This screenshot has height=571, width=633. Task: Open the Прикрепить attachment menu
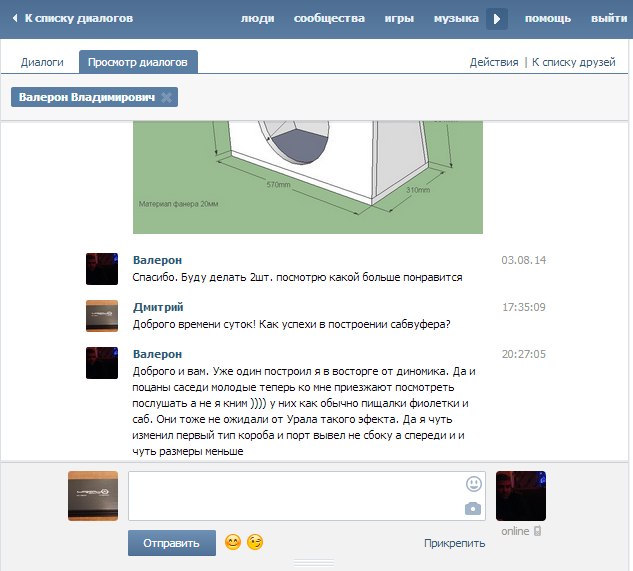pyautogui.click(x=455, y=544)
